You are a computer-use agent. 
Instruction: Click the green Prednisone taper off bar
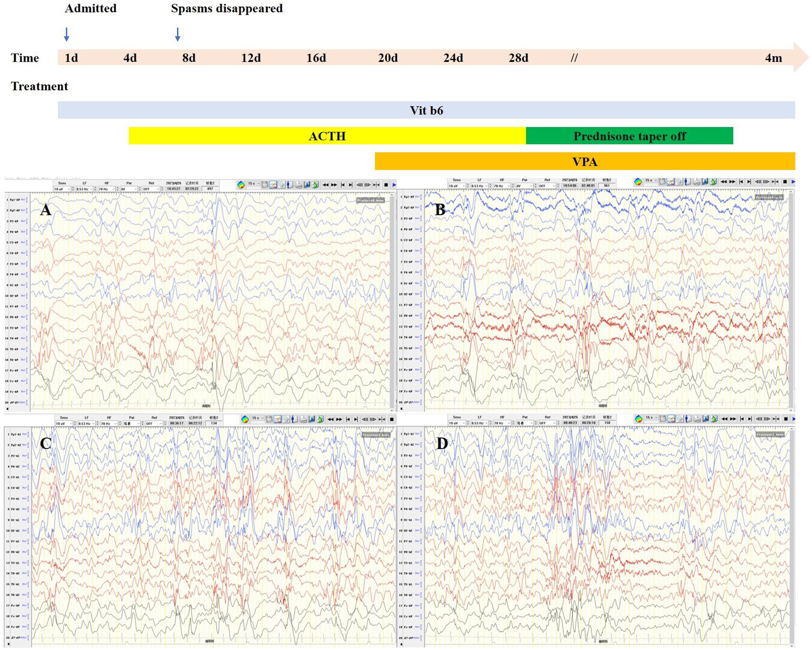point(629,136)
